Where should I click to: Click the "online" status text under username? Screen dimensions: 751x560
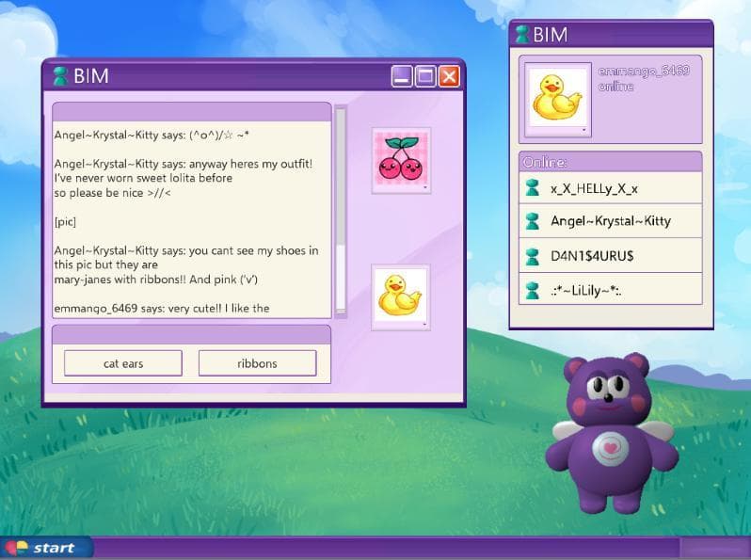tap(615, 87)
